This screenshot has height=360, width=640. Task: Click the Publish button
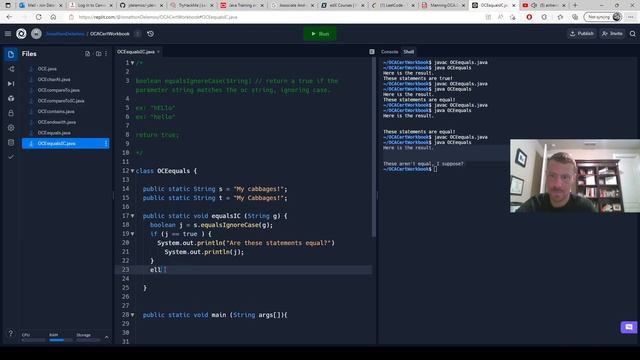(x=582, y=34)
